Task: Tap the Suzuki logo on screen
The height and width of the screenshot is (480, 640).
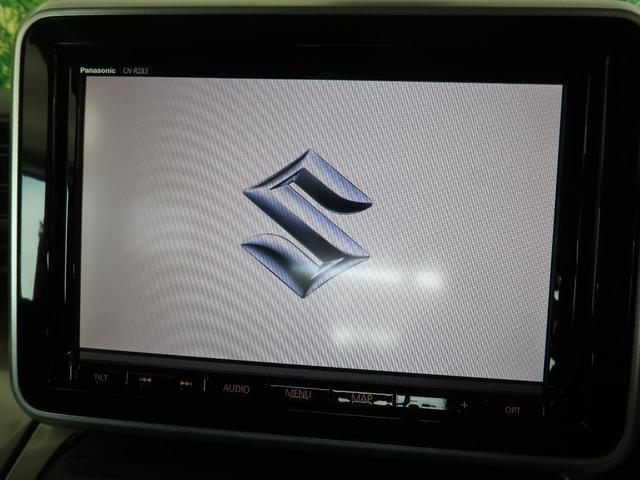Action: 307,223
